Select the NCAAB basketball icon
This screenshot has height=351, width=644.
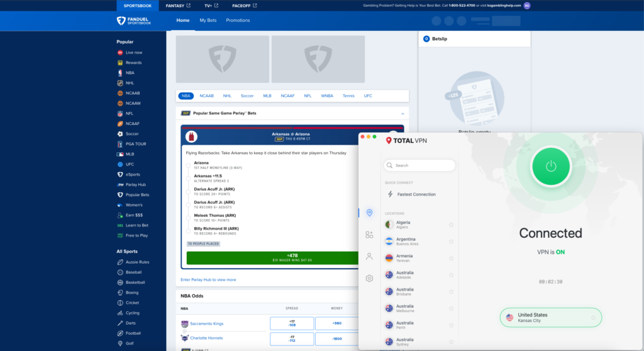click(120, 93)
